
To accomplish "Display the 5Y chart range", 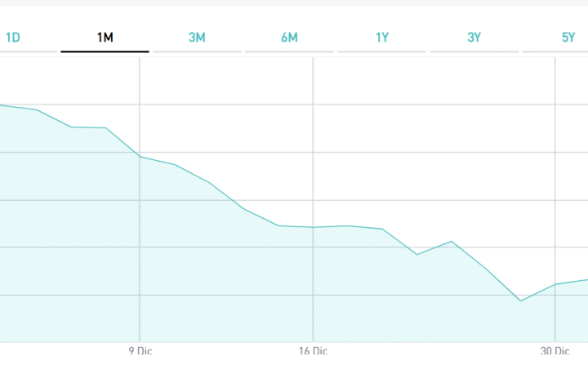I will point(568,38).
